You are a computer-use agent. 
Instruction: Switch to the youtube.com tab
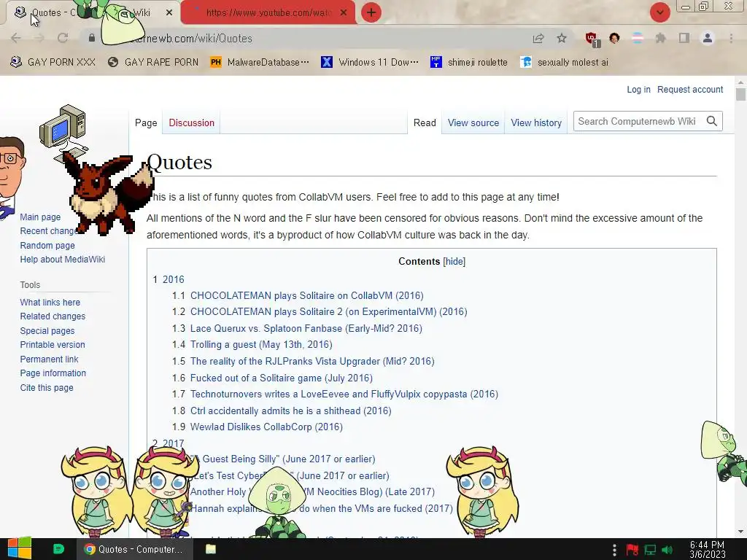[268, 12]
